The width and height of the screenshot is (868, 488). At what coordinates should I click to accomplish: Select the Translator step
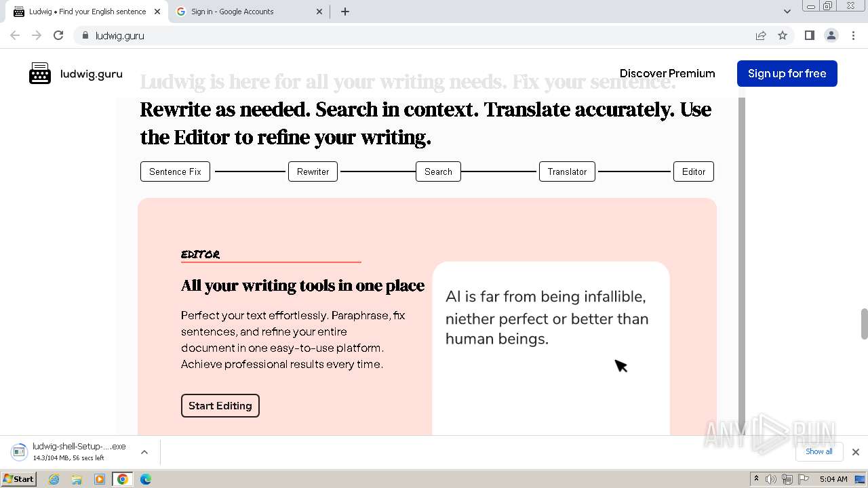(x=567, y=171)
